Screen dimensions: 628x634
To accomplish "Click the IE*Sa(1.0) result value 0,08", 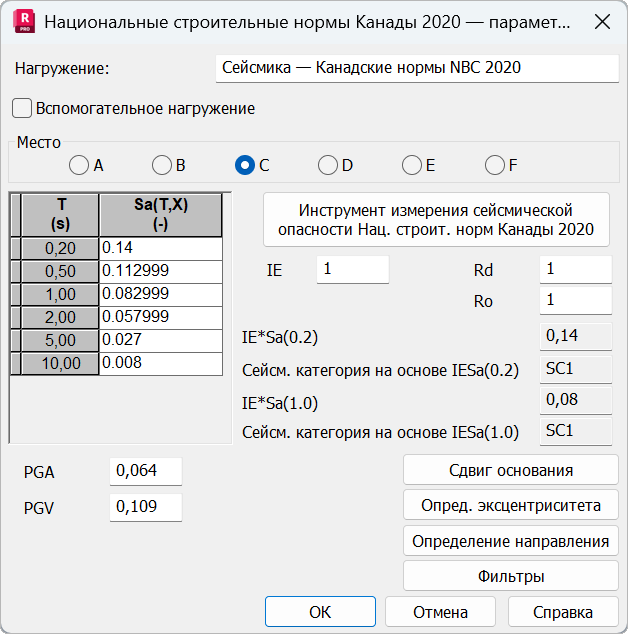I will click(x=576, y=400).
